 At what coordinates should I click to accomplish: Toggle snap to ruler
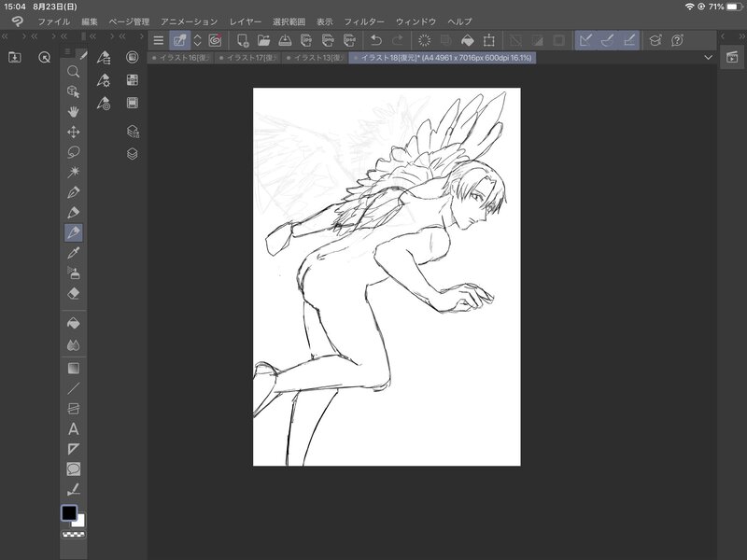point(585,40)
